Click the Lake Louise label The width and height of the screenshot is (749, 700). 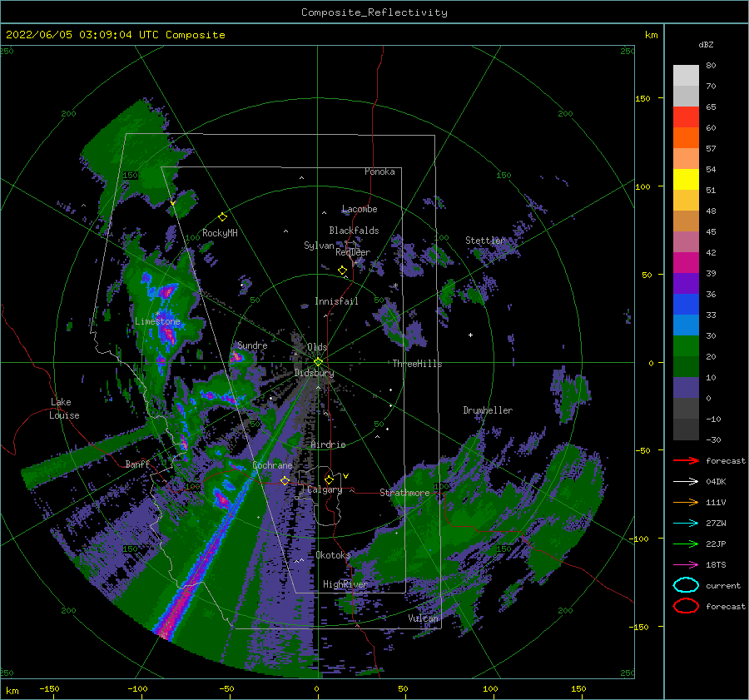(x=64, y=409)
